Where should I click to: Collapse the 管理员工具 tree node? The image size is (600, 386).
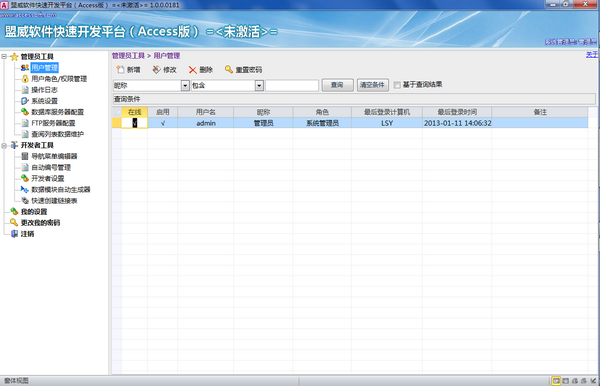(x=4, y=57)
